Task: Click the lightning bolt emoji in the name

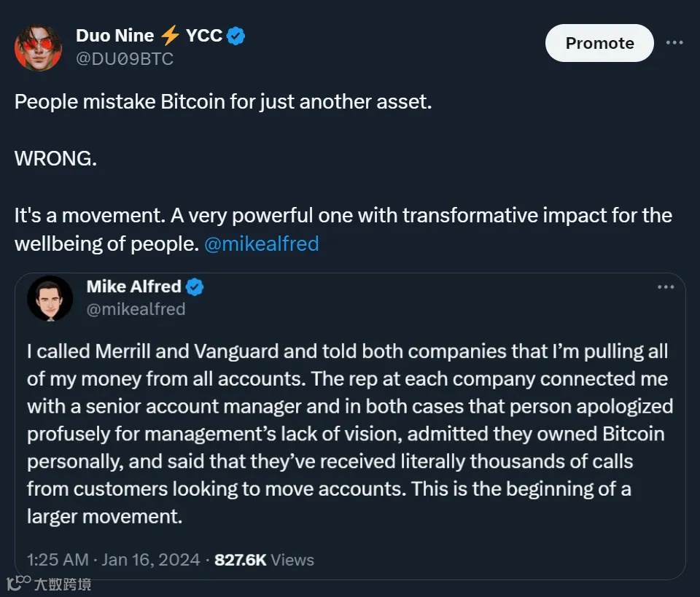Action: [x=170, y=36]
